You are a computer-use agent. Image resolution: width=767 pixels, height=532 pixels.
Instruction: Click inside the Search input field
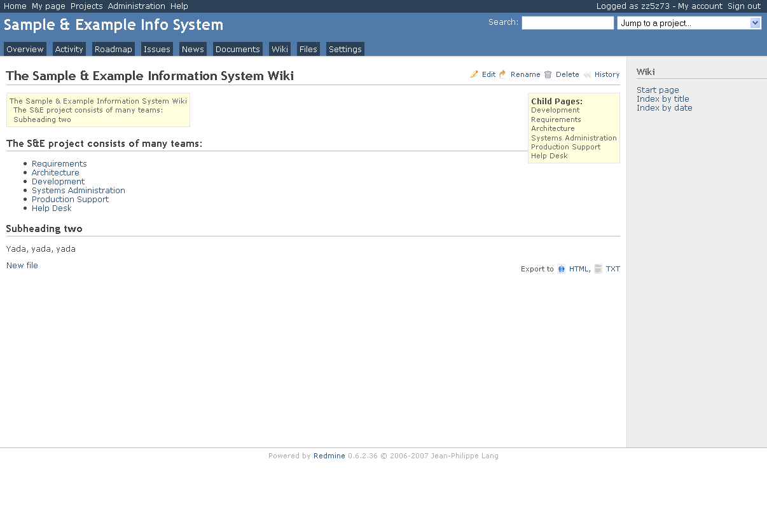pyautogui.click(x=567, y=24)
